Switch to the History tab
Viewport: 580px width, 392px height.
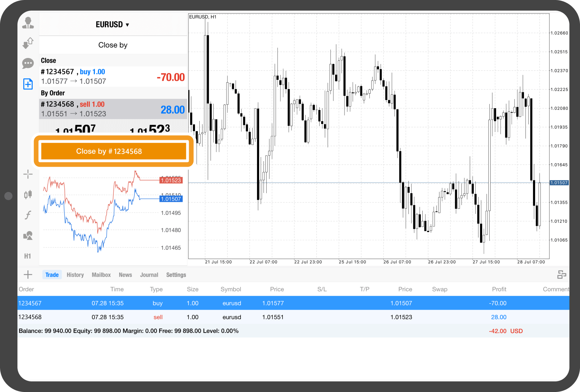75,275
